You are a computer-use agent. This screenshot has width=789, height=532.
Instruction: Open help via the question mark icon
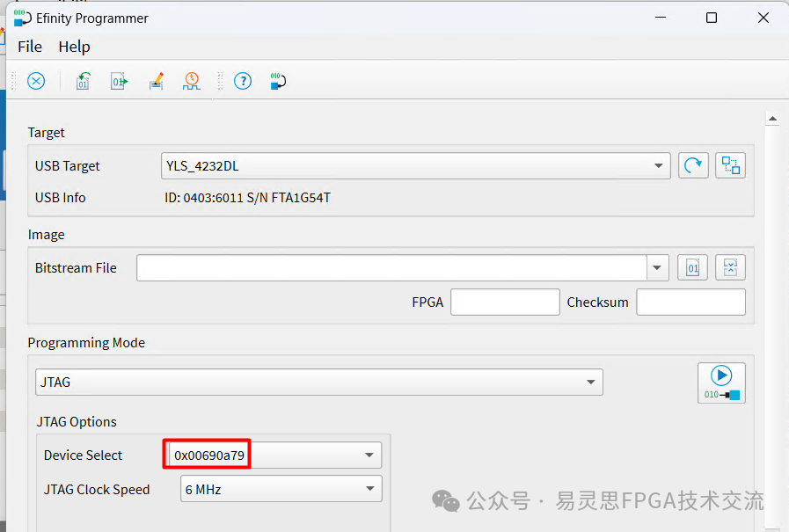click(243, 81)
